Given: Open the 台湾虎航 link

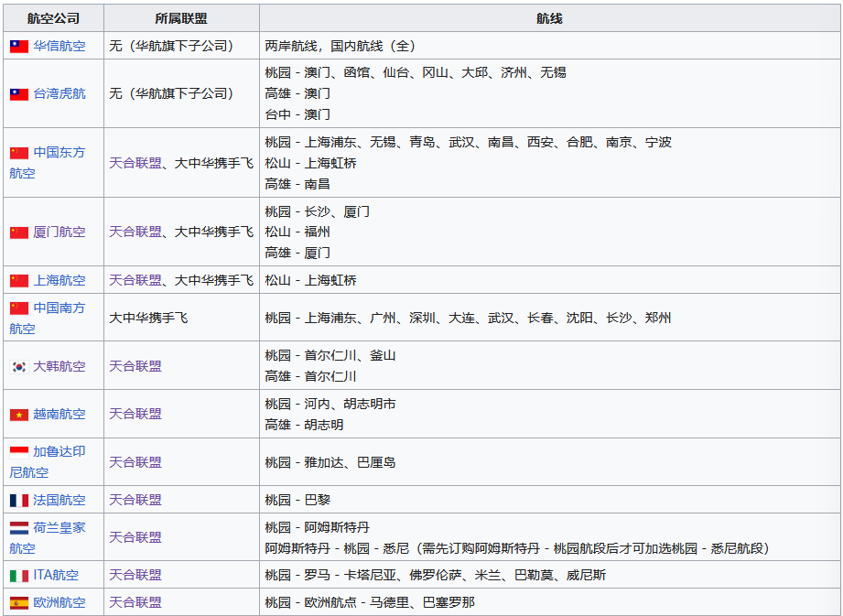Looking at the screenshot, I should point(59,93).
